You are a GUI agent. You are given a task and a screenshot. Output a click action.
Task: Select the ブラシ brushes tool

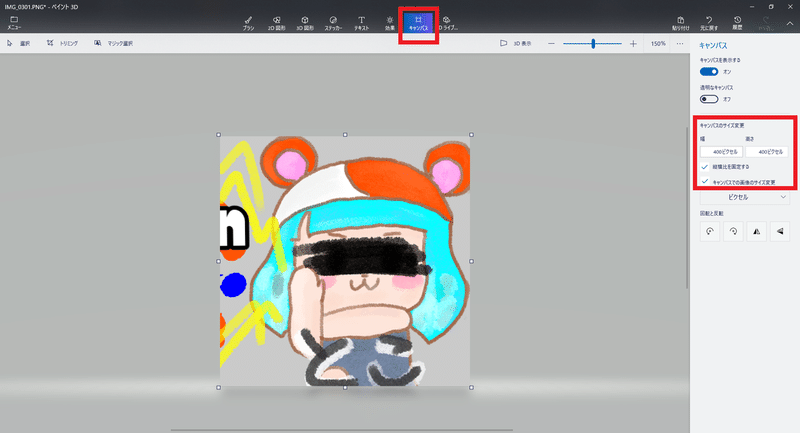tap(248, 23)
